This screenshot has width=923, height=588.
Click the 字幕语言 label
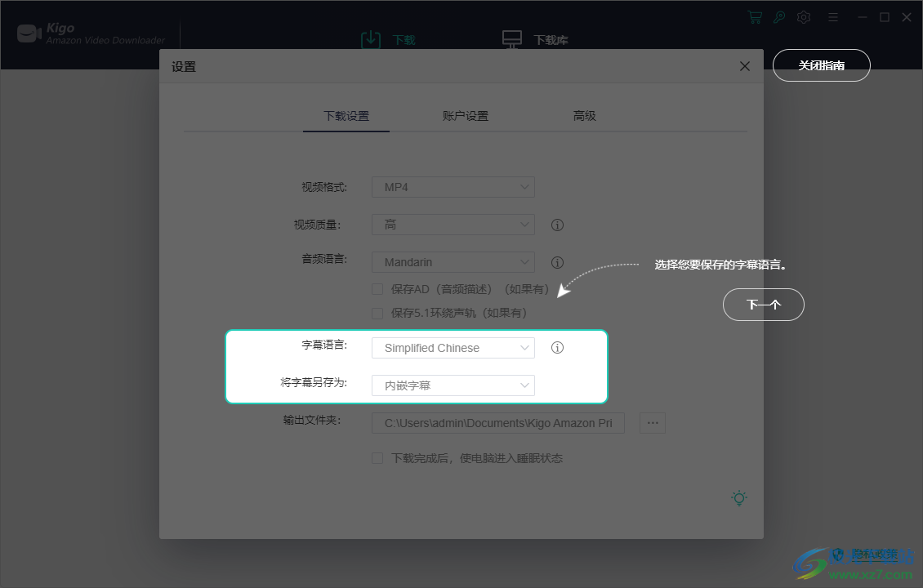[324, 345]
